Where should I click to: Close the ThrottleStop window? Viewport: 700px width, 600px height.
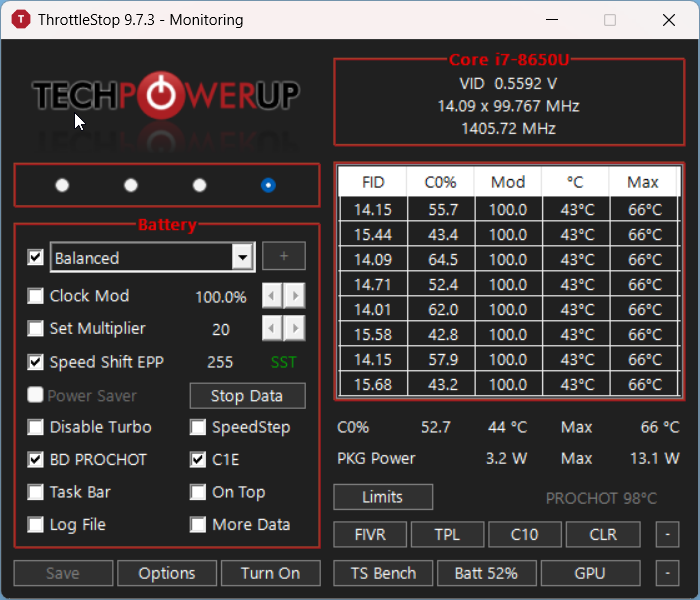[669, 20]
